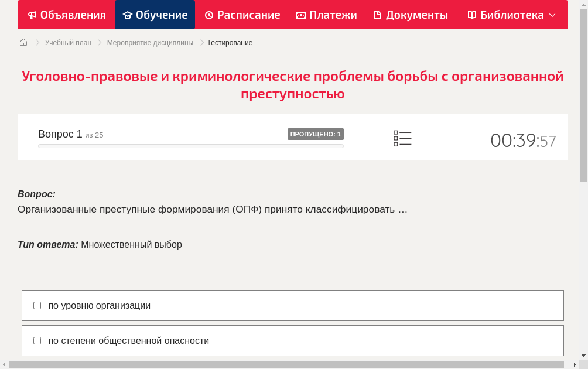Check 'по степени общественной опасности' option
588x369 pixels.
point(37,340)
